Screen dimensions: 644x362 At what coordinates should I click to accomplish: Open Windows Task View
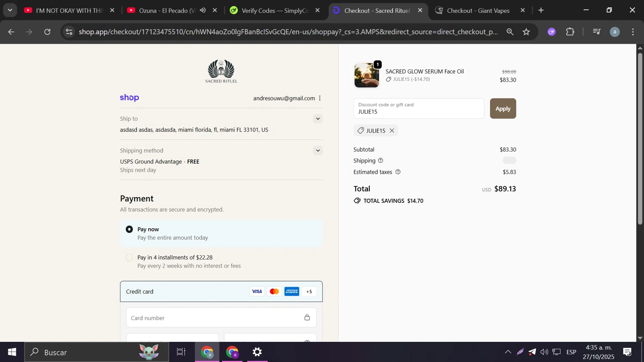pos(181,352)
